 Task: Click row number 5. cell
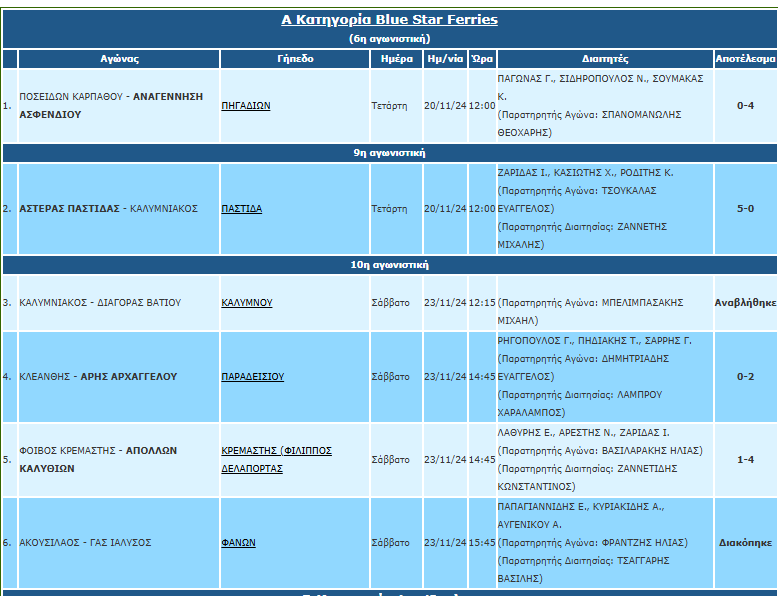point(10,460)
